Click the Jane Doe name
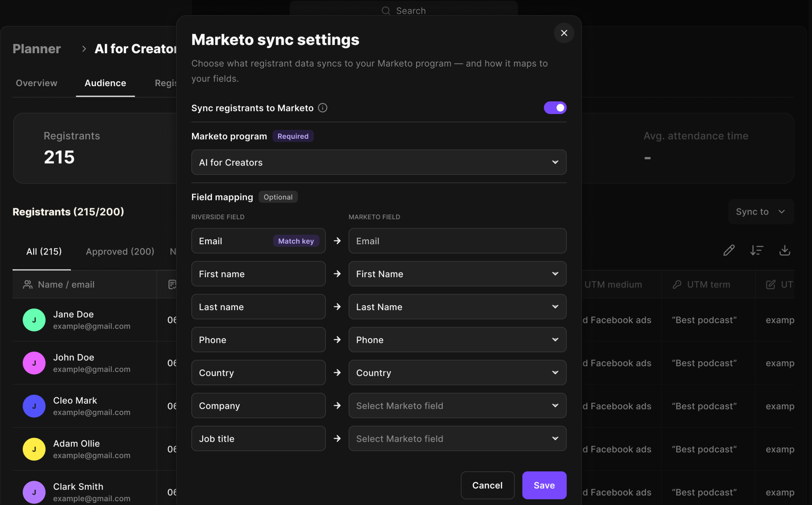This screenshot has height=505, width=812. pos(73,314)
